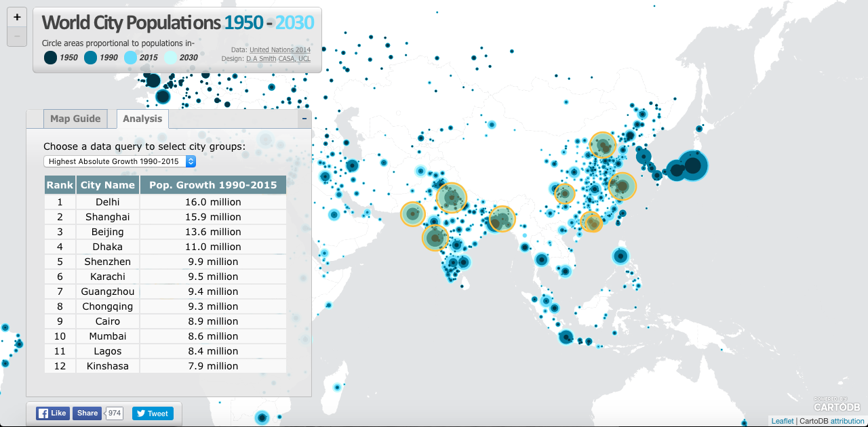Select the Delhi row in the rankings table
Image resolution: width=868 pixels, height=427 pixels.
107,201
